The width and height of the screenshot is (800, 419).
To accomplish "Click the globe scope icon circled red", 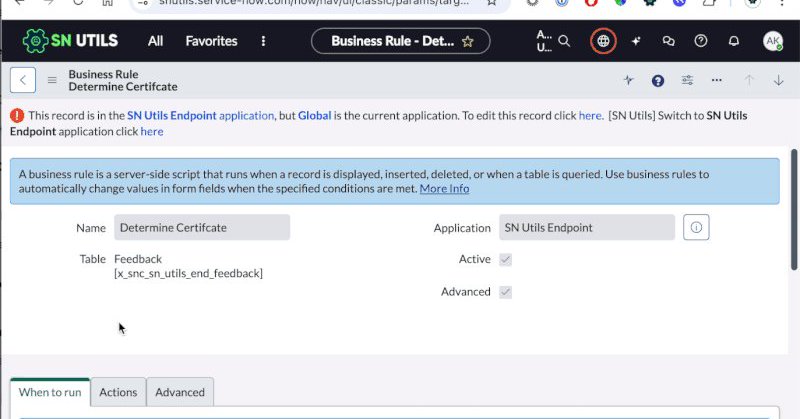I will (x=603, y=41).
